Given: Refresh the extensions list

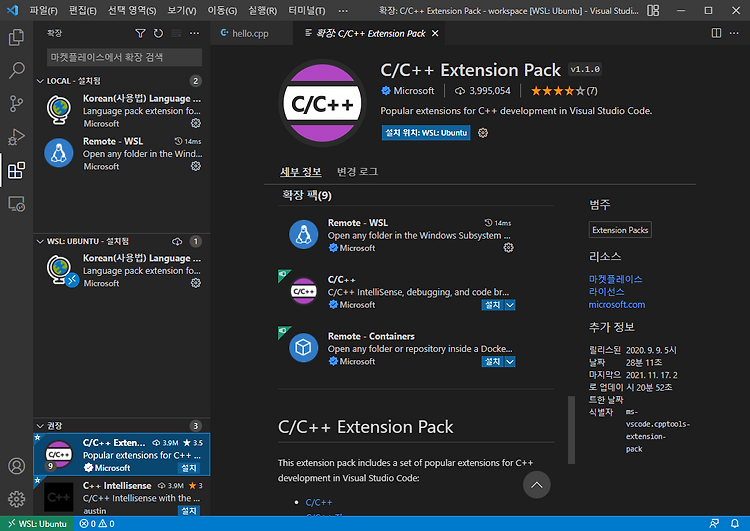Looking at the screenshot, I should (x=158, y=33).
